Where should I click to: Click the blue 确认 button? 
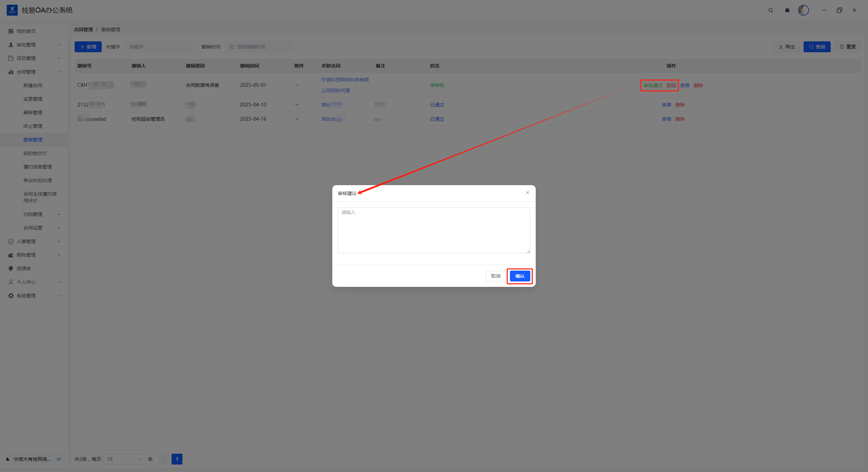point(520,276)
